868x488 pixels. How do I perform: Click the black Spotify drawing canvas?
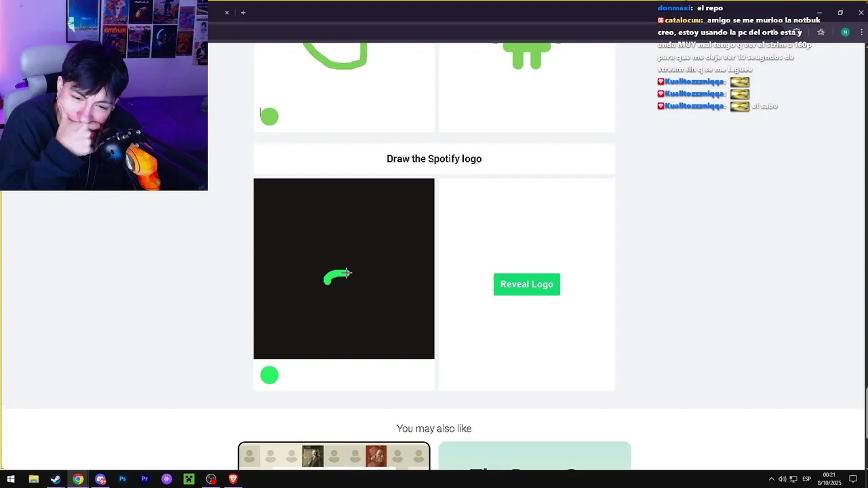pos(344,268)
